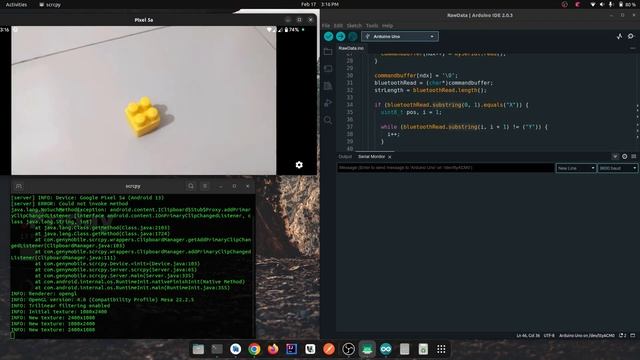
Task: Show all applications grid in the dock
Action: (x=441, y=349)
